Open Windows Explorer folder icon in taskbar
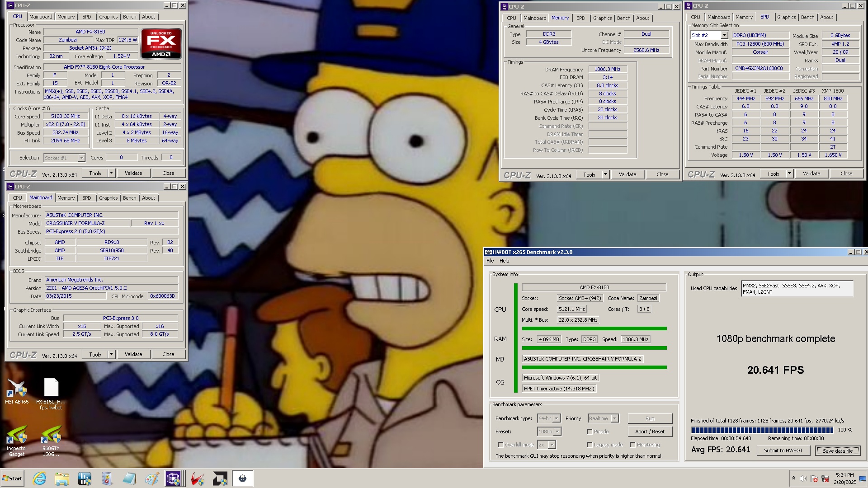The image size is (868, 488). pos(62,479)
